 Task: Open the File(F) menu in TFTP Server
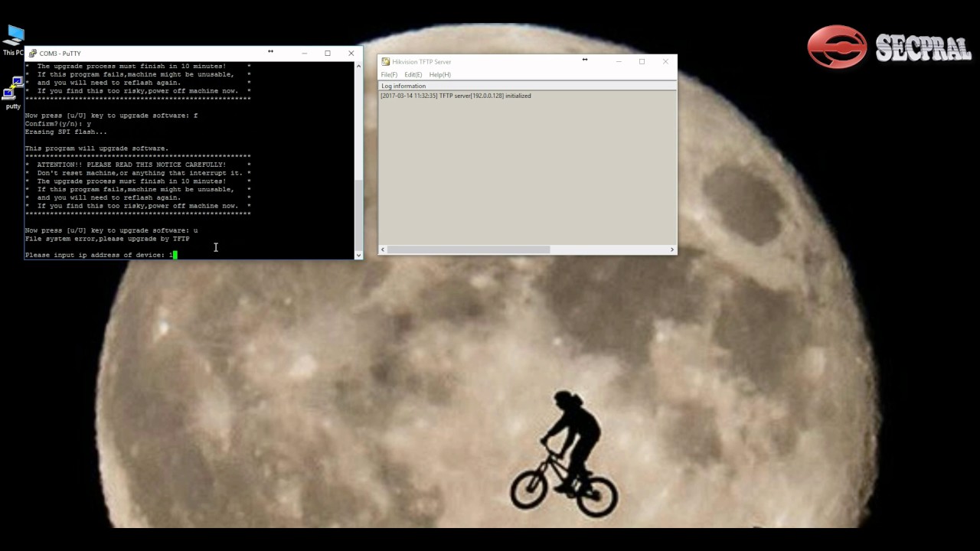coord(389,75)
